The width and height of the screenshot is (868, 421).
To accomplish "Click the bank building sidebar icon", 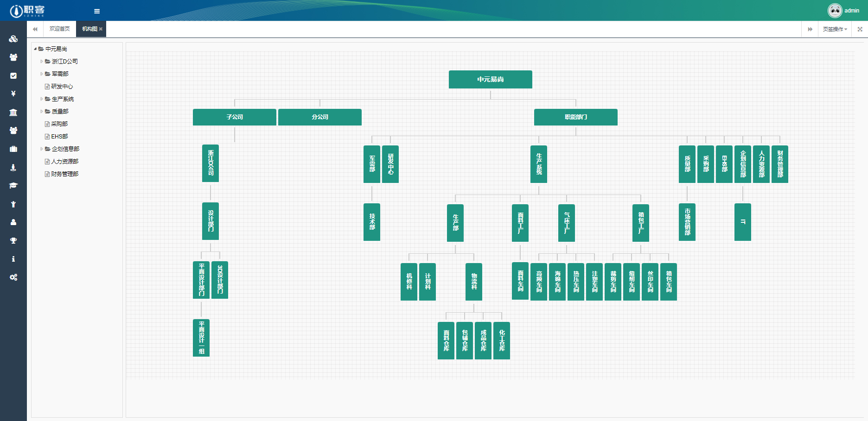I will pyautogui.click(x=13, y=112).
